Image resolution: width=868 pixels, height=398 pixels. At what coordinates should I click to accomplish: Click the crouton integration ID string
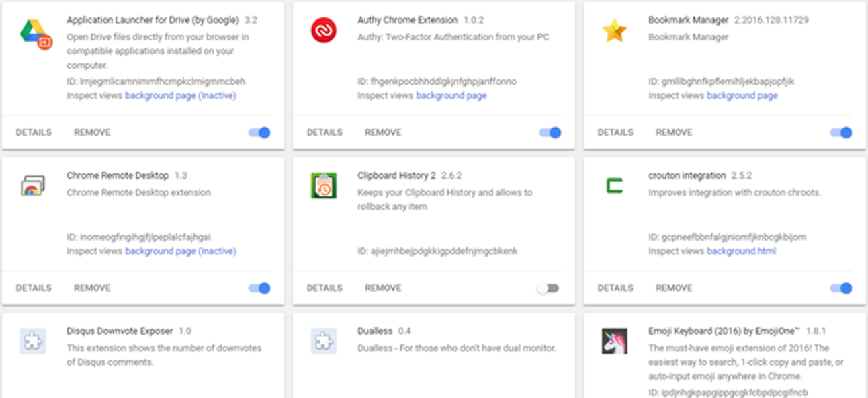(x=727, y=237)
